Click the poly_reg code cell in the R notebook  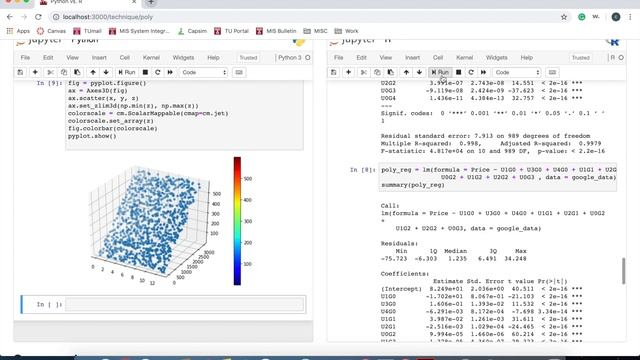click(x=498, y=177)
